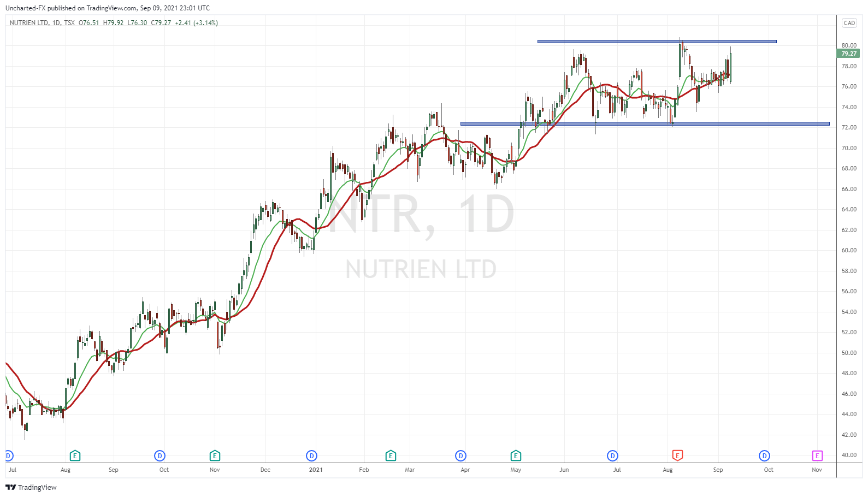
Task: Click the open value O76.51
Action: (x=89, y=23)
